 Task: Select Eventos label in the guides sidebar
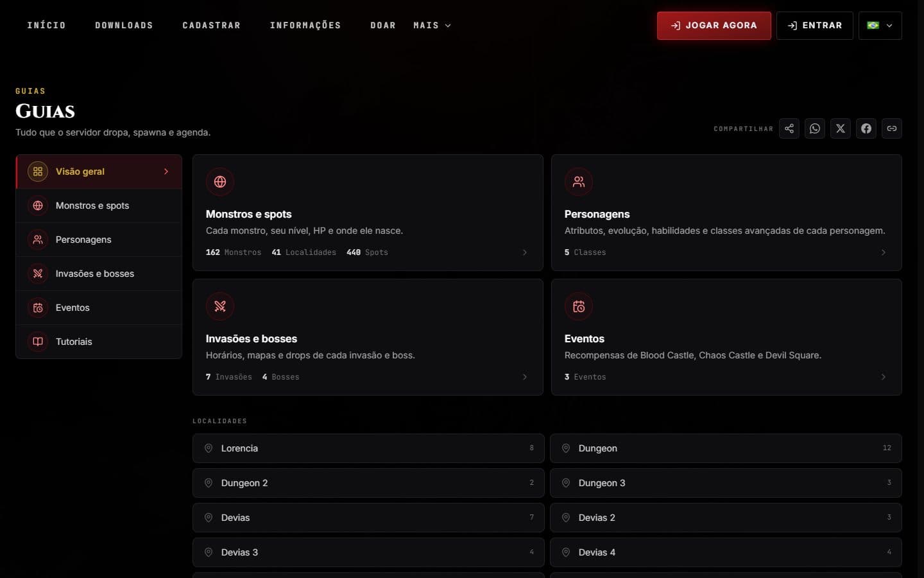73,308
